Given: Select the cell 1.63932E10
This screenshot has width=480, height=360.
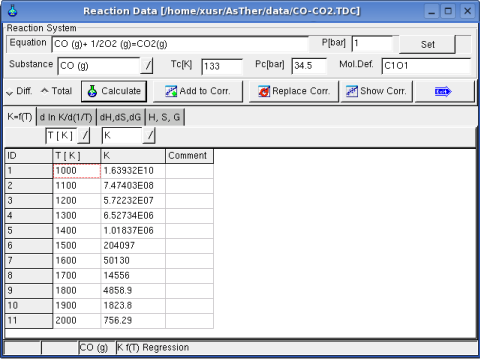Looking at the screenshot, I should tap(133, 171).
